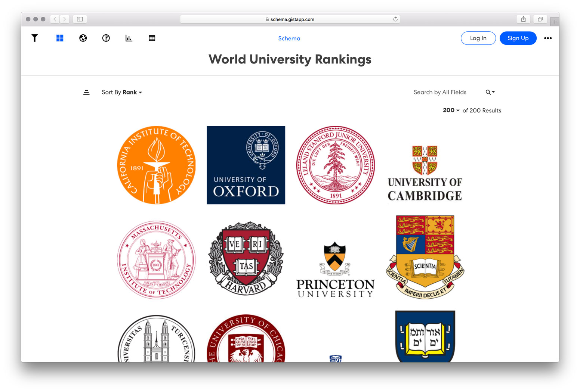Screen dimensions: 580x392
Task: Open the three-dots more options menu
Action: click(x=548, y=38)
